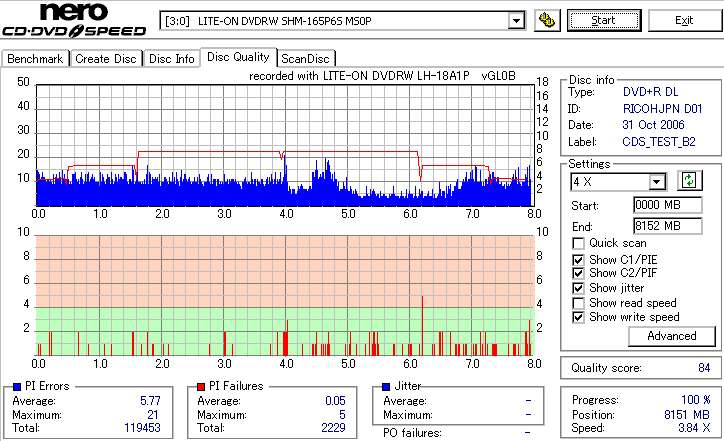The image size is (724, 441).
Task: Click PI Failures total 2229
Action: (x=333, y=428)
